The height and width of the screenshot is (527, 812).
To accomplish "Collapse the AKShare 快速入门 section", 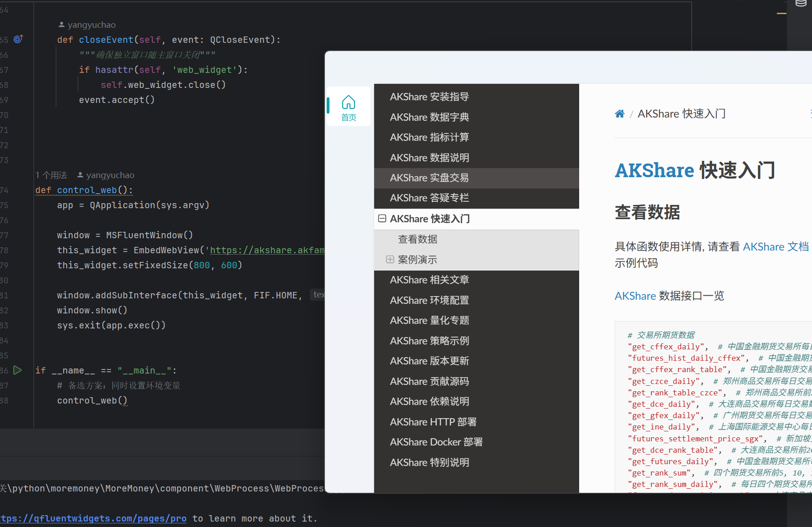I will tap(382, 219).
